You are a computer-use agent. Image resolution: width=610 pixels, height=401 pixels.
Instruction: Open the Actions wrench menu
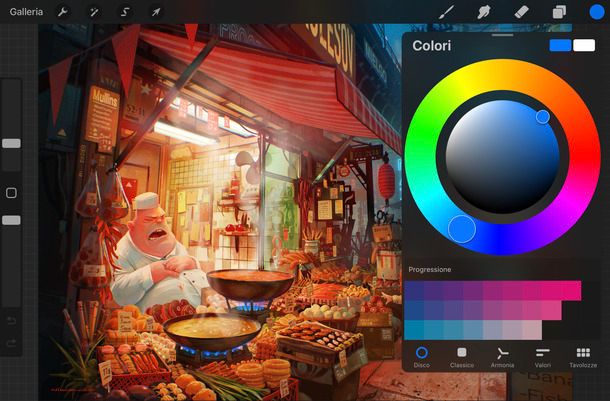(63, 12)
